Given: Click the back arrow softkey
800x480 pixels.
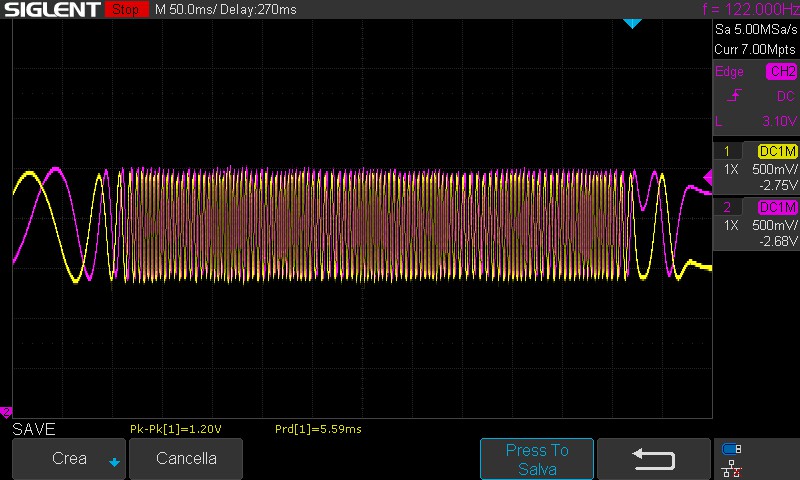Looking at the screenshot, I should click(654, 459).
